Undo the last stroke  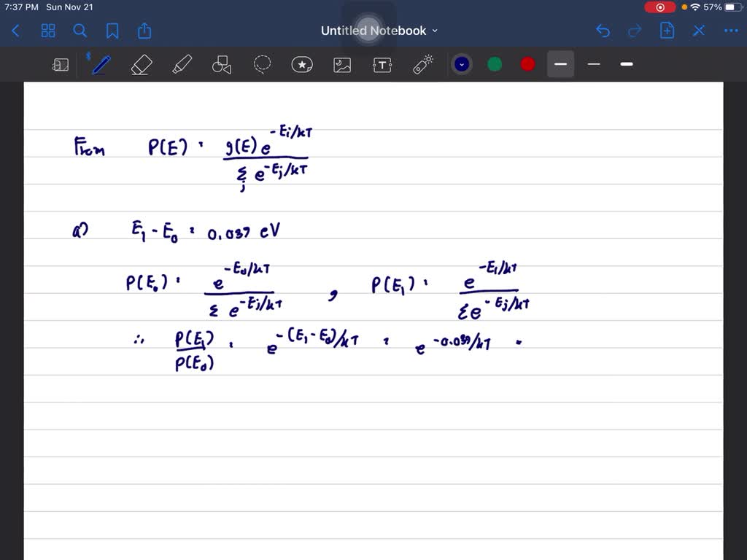[603, 31]
